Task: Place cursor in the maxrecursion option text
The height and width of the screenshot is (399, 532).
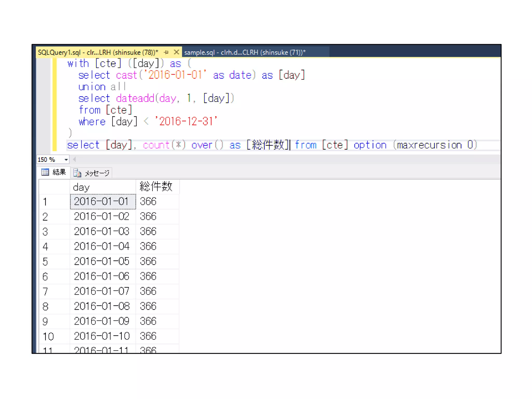Action: (429, 145)
